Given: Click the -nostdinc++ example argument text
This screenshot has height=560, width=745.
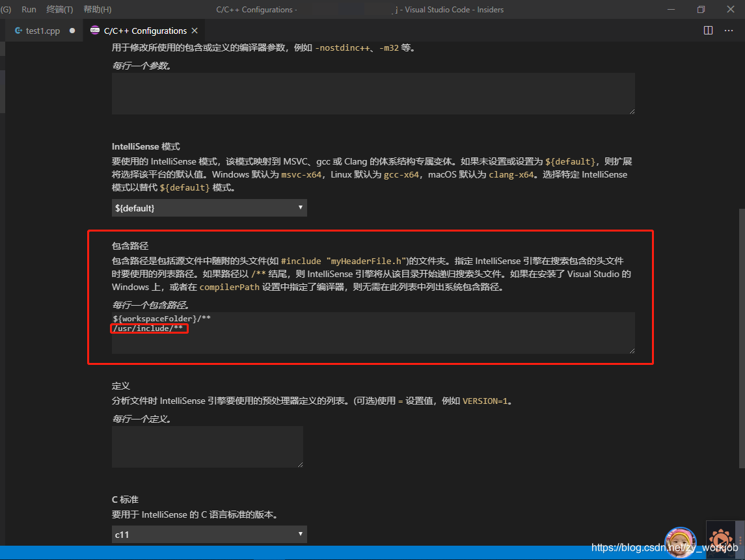Looking at the screenshot, I should [342, 48].
